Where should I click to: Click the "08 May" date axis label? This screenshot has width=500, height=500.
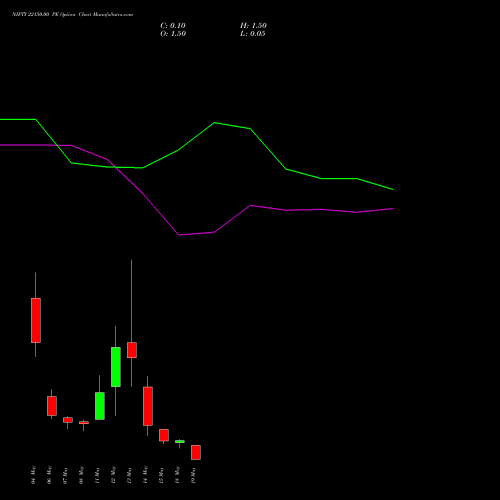pos(81,475)
